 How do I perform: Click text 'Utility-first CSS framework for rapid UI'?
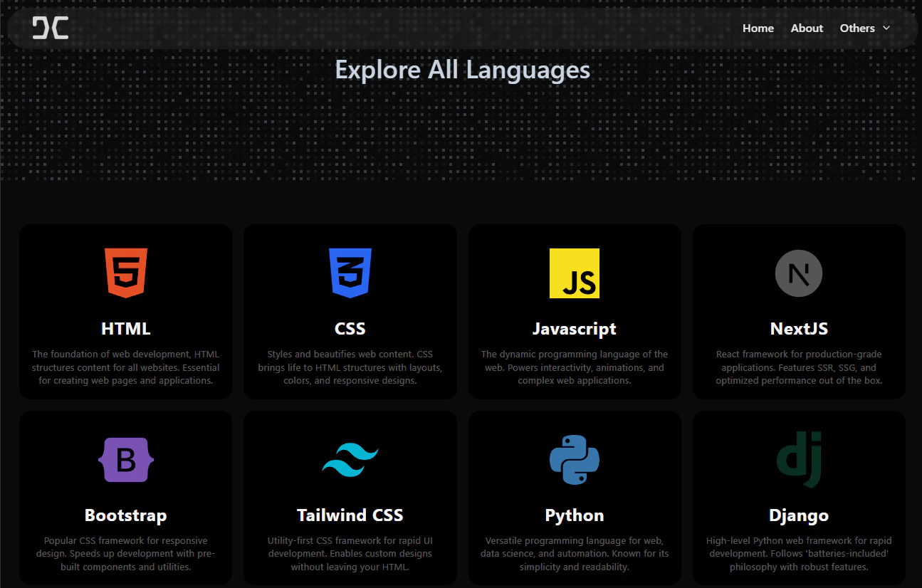pyautogui.click(x=350, y=541)
